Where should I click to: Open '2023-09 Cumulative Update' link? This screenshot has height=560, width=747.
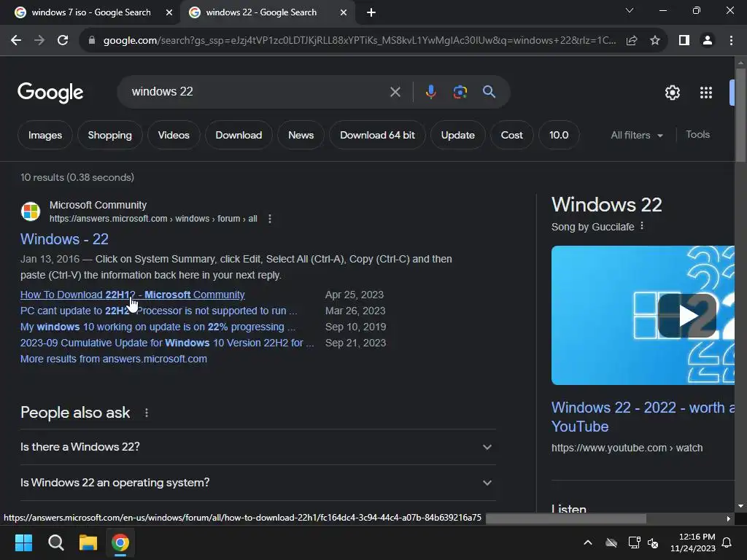167,343
